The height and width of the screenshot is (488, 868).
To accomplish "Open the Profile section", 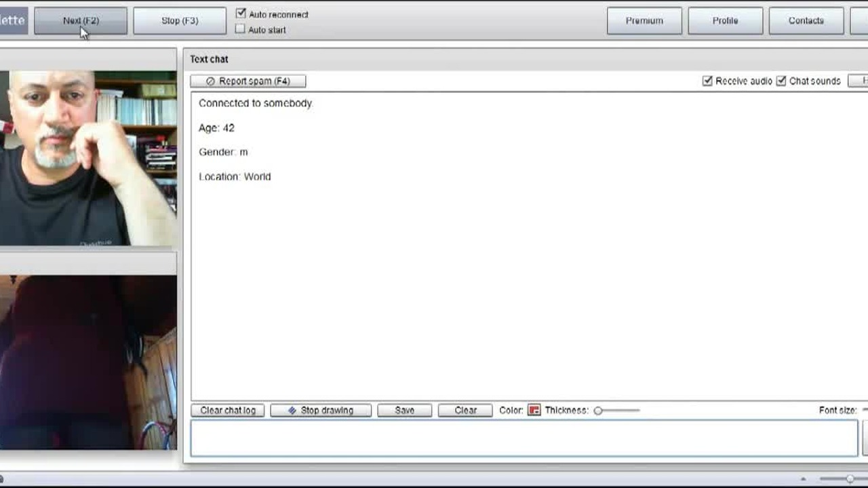I will pos(725,21).
